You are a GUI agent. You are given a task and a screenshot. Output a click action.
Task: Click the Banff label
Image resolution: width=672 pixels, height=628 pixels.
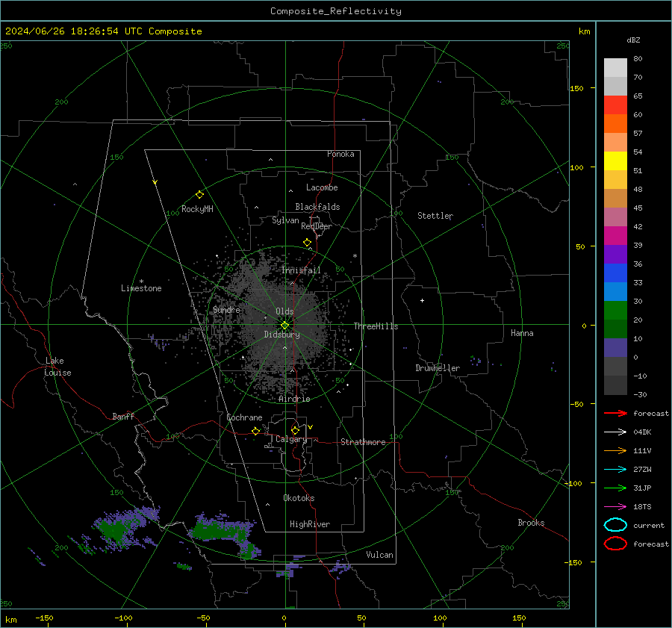(x=123, y=416)
